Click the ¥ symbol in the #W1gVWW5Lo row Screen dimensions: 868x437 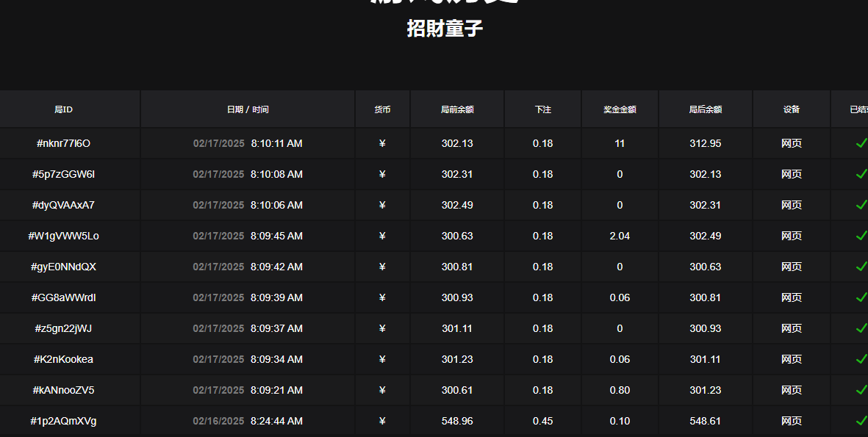381,236
